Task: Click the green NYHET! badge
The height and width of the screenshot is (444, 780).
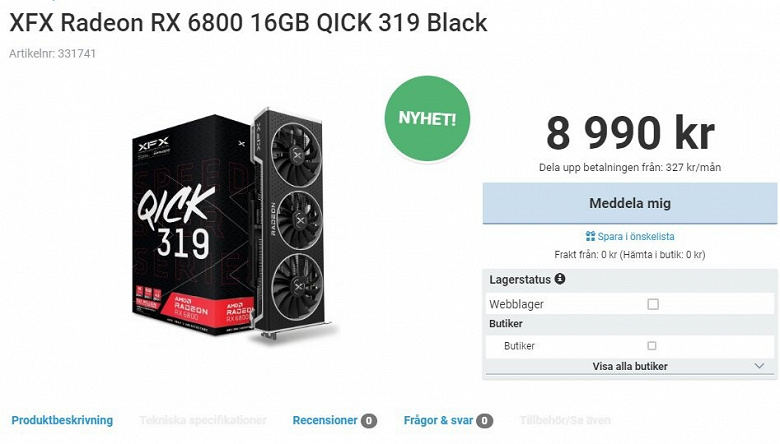Action: click(x=427, y=118)
